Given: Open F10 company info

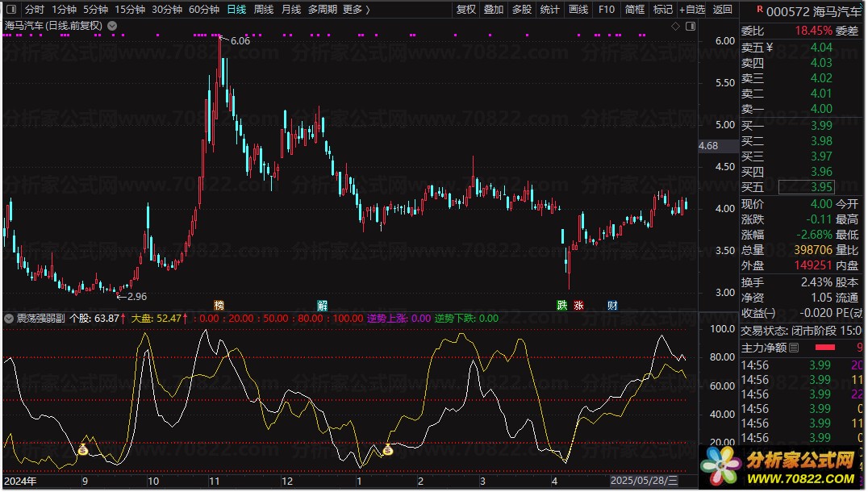Looking at the screenshot, I should (x=607, y=10).
